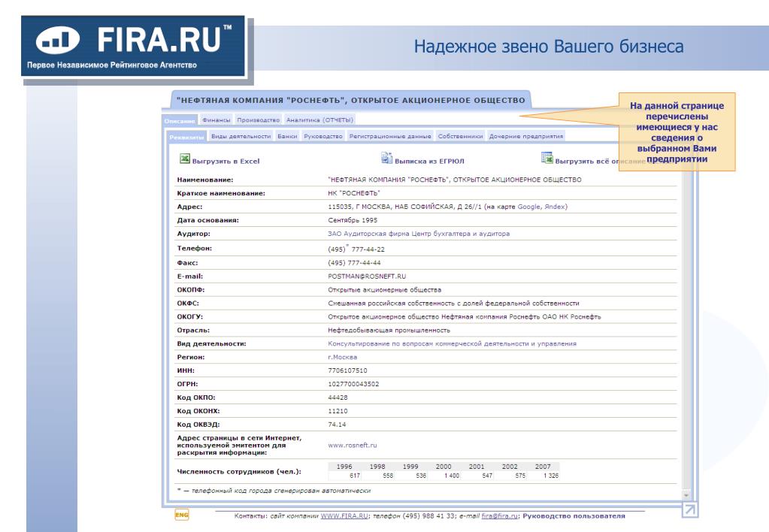Open address on Яndex map link
Viewport: 769px width, 532px height.
(555, 207)
